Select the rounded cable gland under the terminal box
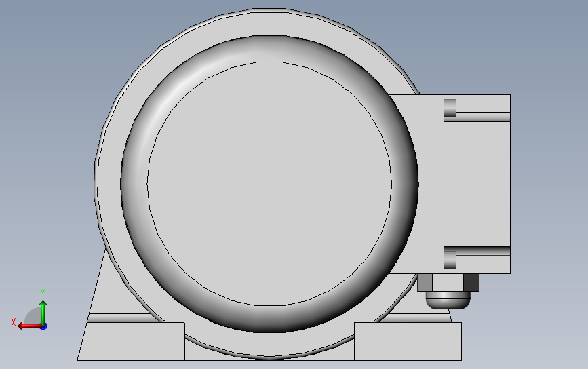Image resolution: width=588 pixels, height=369 pixels. tap(448, 300)
